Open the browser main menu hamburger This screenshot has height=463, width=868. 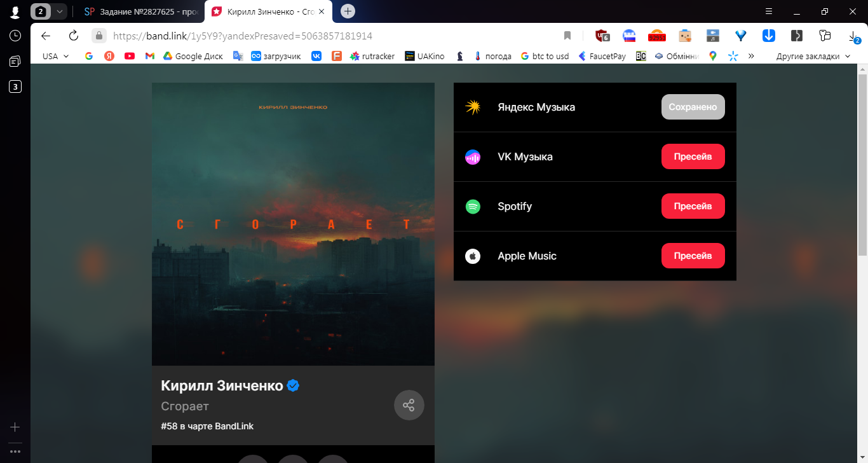[x=769, y=11]
